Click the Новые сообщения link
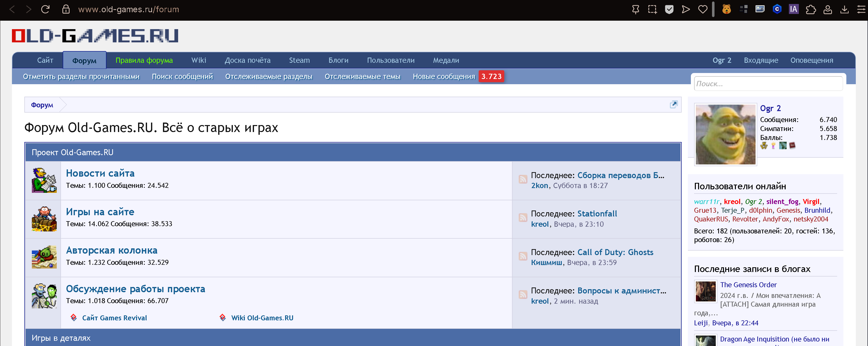The width and height of the screenshot is (868, 346). point(443,76)
